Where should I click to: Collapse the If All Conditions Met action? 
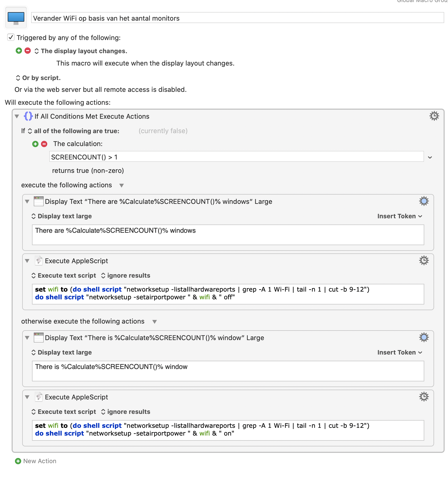[17, 116]
